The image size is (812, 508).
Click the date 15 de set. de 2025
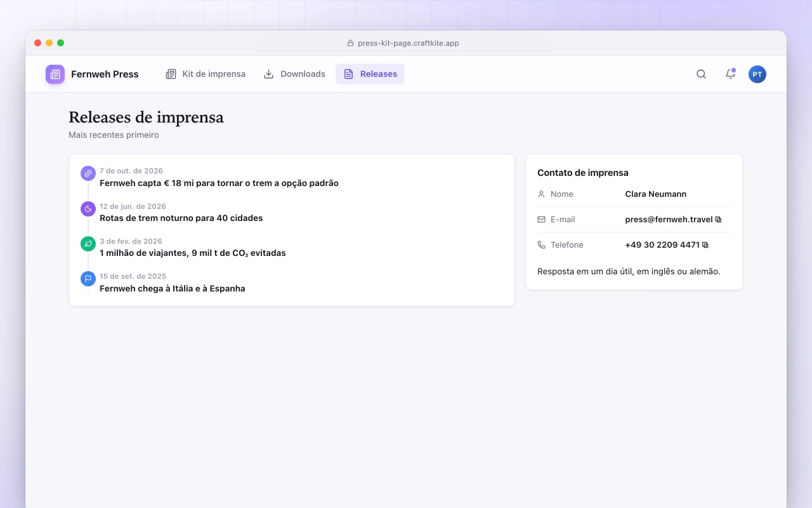click(x=133, y=276)
